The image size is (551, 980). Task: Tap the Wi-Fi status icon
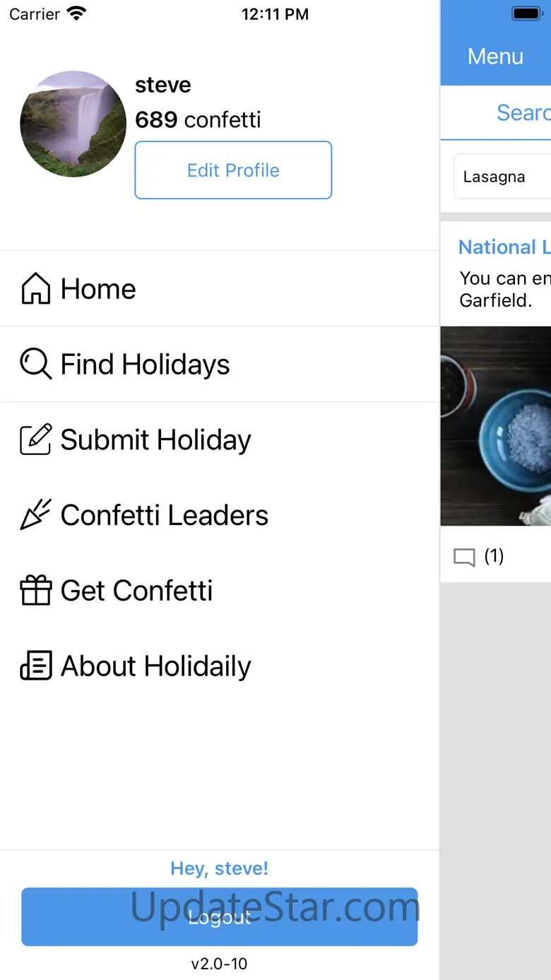[x=76, y=14]
